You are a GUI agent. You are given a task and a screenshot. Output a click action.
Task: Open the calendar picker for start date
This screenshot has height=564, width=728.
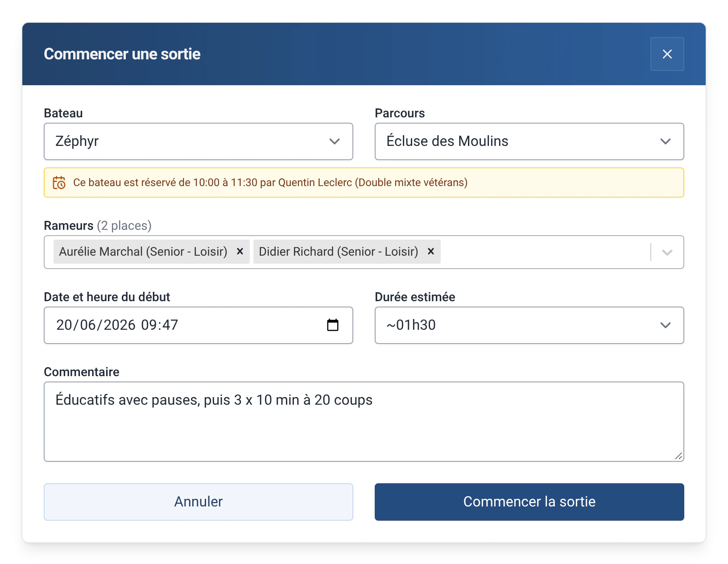[x=333, y=325]
